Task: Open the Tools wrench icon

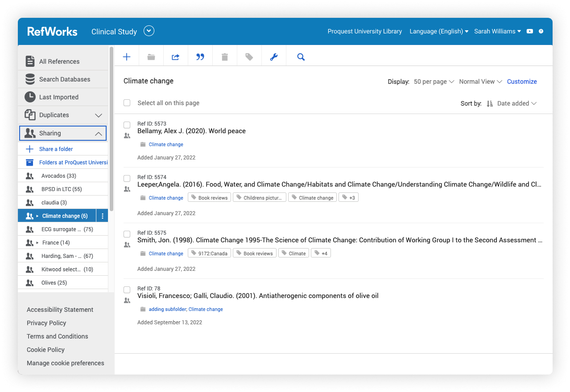Action: coord(274,57)
